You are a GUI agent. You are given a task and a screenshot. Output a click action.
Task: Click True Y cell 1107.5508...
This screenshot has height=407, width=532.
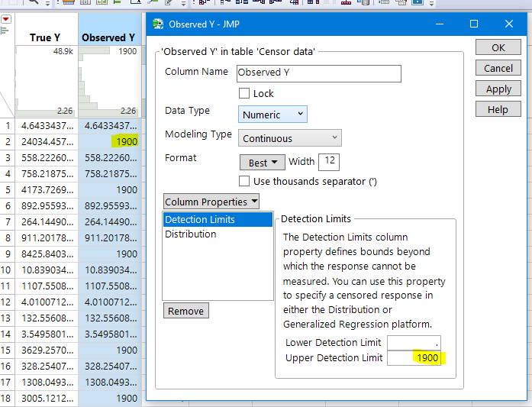click(x=47, y=286)
